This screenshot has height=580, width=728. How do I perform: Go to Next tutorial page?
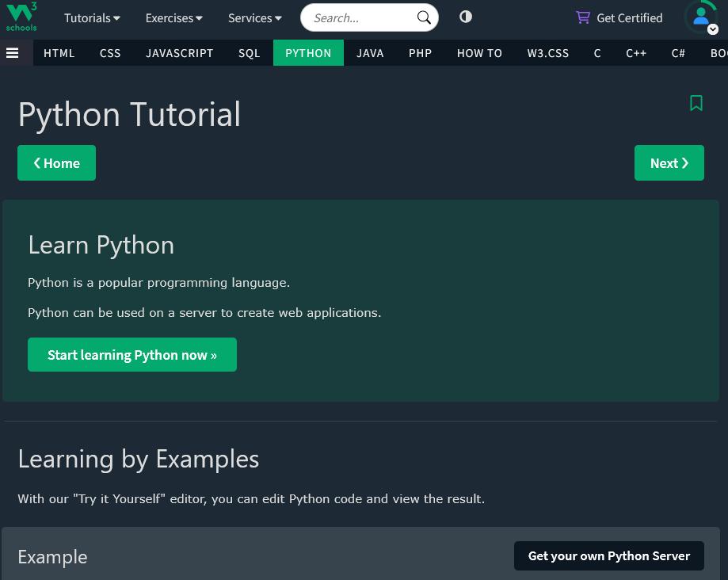tap(669, 163)
